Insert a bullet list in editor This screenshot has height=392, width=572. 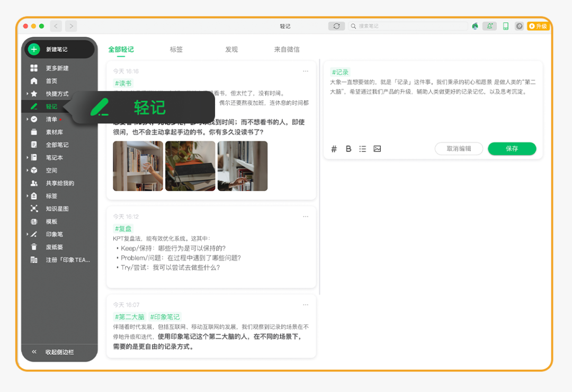(x=362, y=148)
